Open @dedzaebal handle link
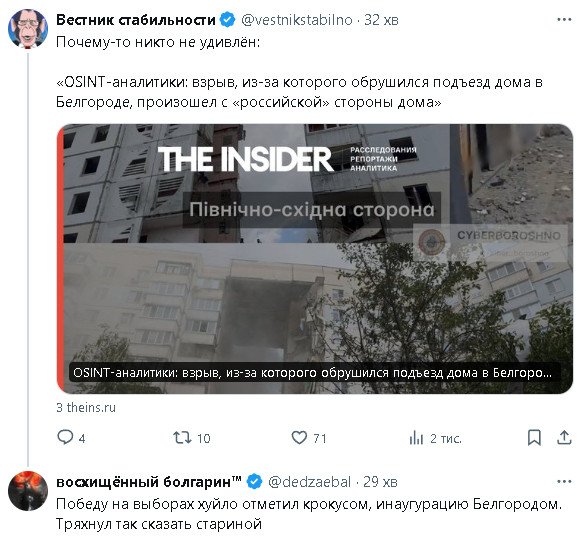Image resolution: width=586 pixels, height=543 pixels. (x=309, y=482)
